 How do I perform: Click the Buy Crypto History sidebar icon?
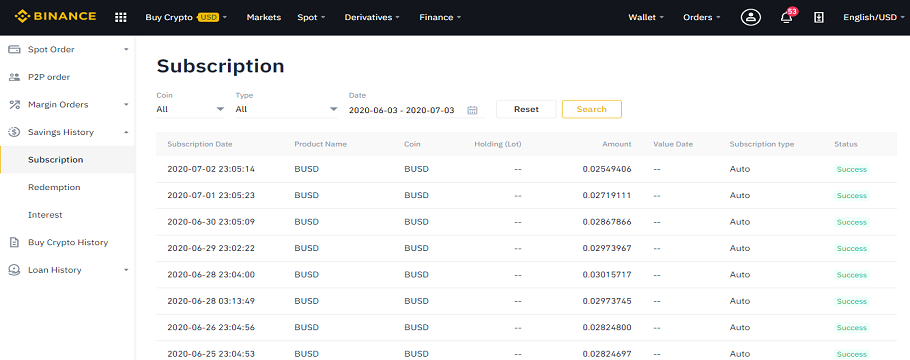15,242
